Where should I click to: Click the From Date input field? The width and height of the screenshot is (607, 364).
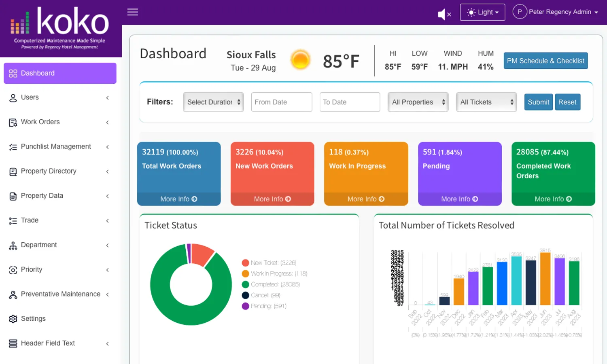(x=281, y=102)
